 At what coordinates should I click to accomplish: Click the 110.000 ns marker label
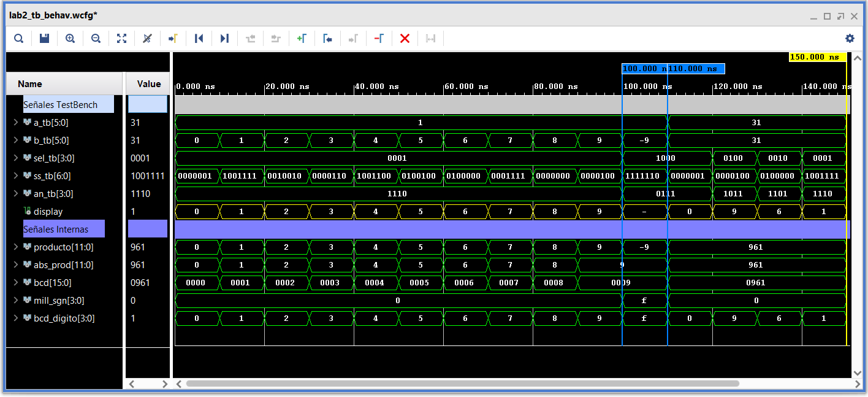point(696,69)
